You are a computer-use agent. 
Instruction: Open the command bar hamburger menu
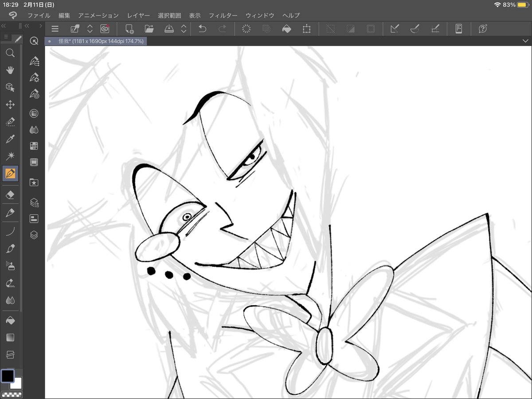[x=55, y=29]
